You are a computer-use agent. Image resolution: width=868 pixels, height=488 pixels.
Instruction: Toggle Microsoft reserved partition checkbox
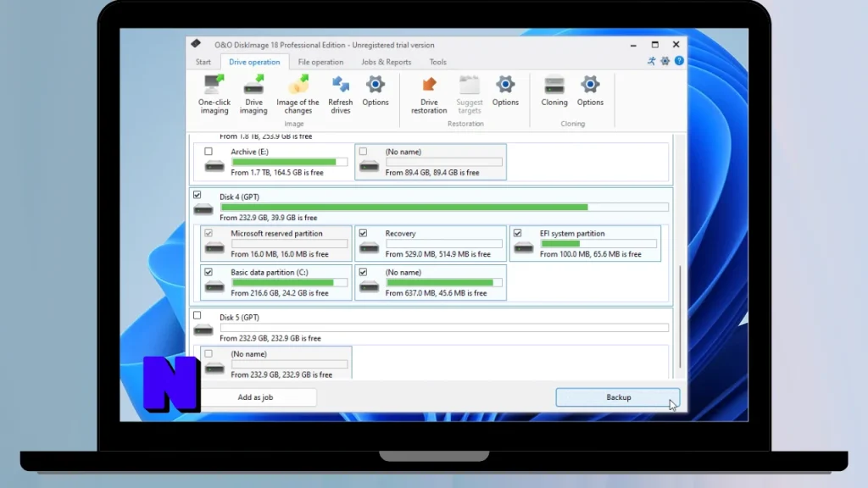(209, 233)
